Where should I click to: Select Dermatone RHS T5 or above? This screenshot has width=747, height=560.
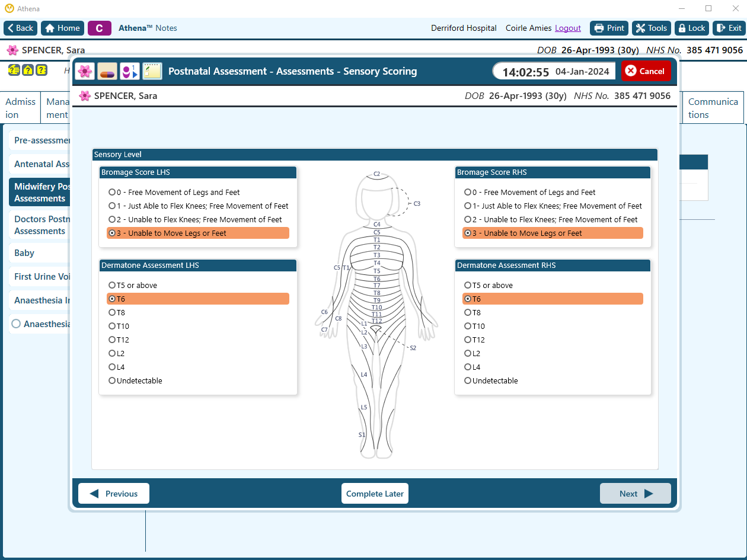click(553, 285)
